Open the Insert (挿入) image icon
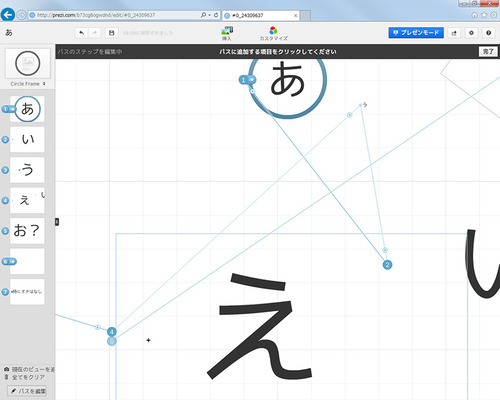This screenshot has width=500, height=400. click(227, 33)
